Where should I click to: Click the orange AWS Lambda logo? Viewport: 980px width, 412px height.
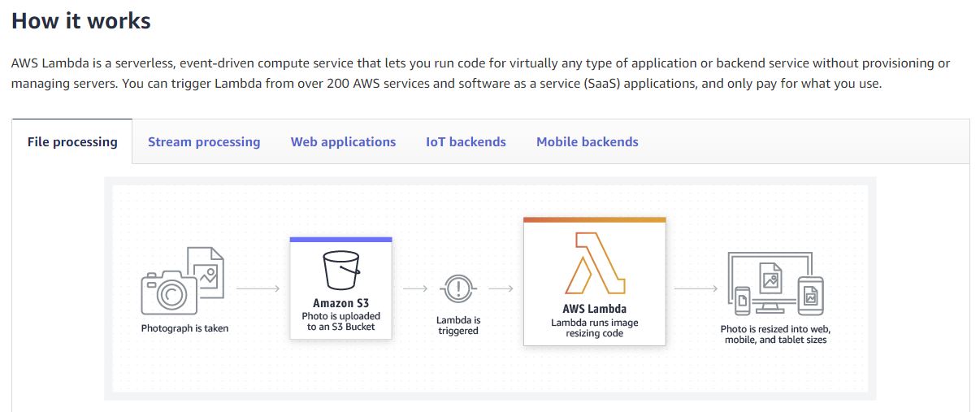coord(594,262)
